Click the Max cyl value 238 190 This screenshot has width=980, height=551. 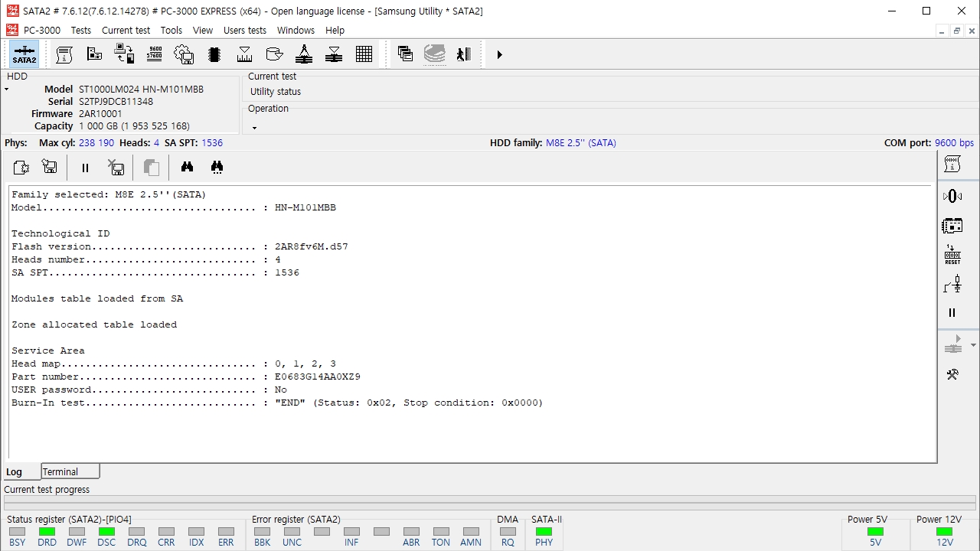(96, 143)
